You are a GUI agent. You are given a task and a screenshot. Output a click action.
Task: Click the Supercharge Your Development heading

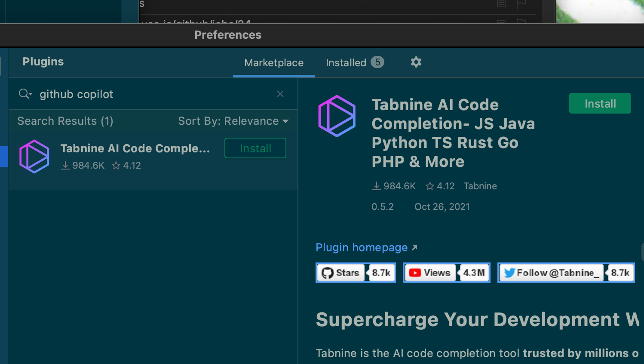click(x=477, y=320)
